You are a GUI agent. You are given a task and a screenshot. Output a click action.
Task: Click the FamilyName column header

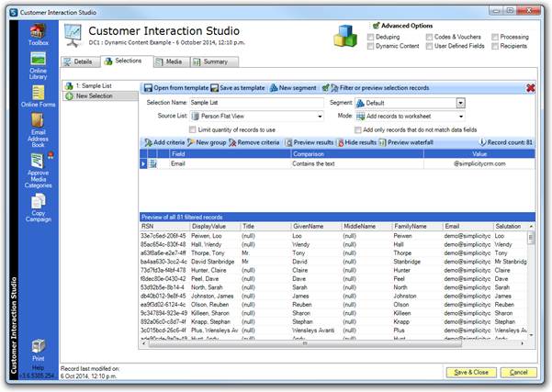pos(418,226)
